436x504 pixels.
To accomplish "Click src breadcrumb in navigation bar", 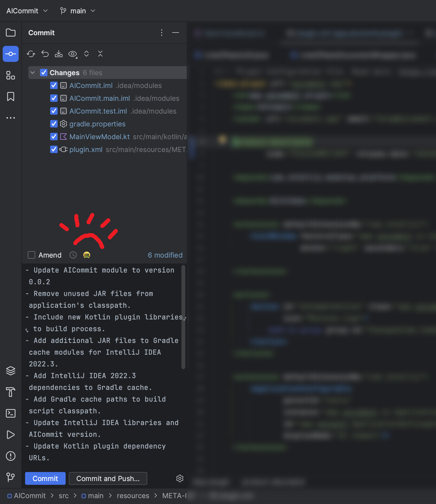I will pos(64,496).
